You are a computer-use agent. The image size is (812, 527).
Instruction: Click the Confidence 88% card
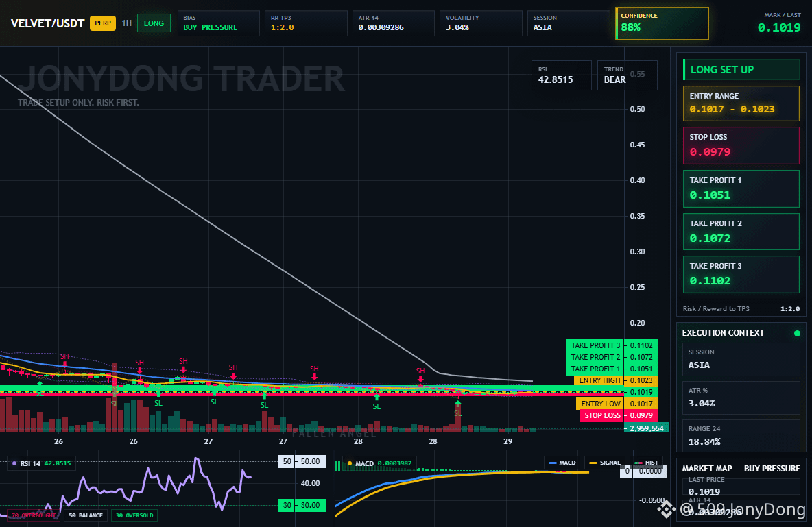click(x=662, y=23)
